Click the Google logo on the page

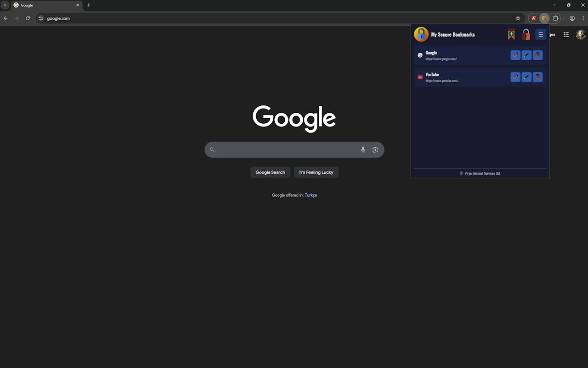click(x=294, y=119)
